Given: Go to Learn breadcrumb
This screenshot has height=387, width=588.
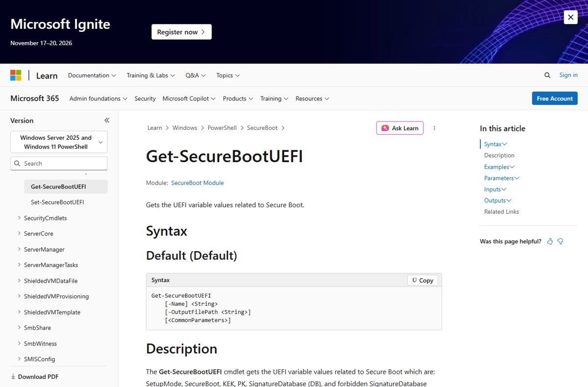Looking at the screenshot, I should pos(154,128).
